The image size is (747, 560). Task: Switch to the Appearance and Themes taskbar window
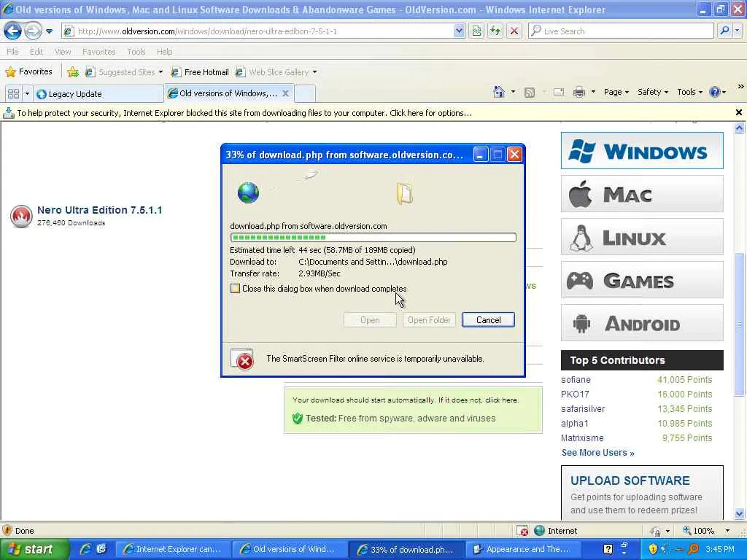(x=522, y=550)
